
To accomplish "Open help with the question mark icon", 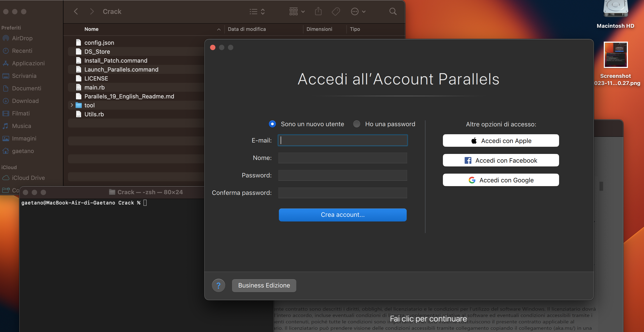I will [x=219, y=285].
